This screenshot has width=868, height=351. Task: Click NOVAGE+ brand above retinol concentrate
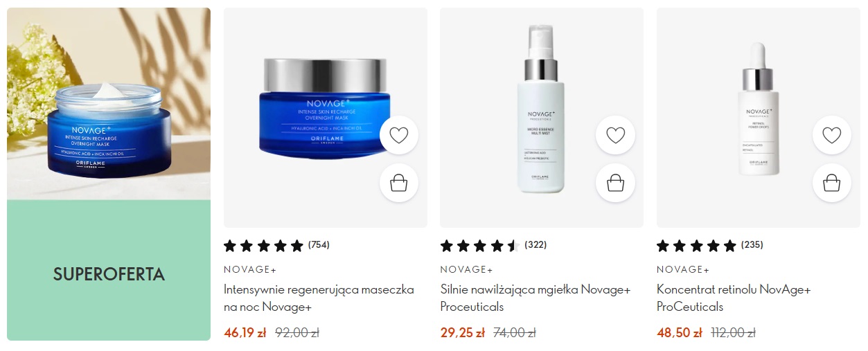click(x=683, y=269)
